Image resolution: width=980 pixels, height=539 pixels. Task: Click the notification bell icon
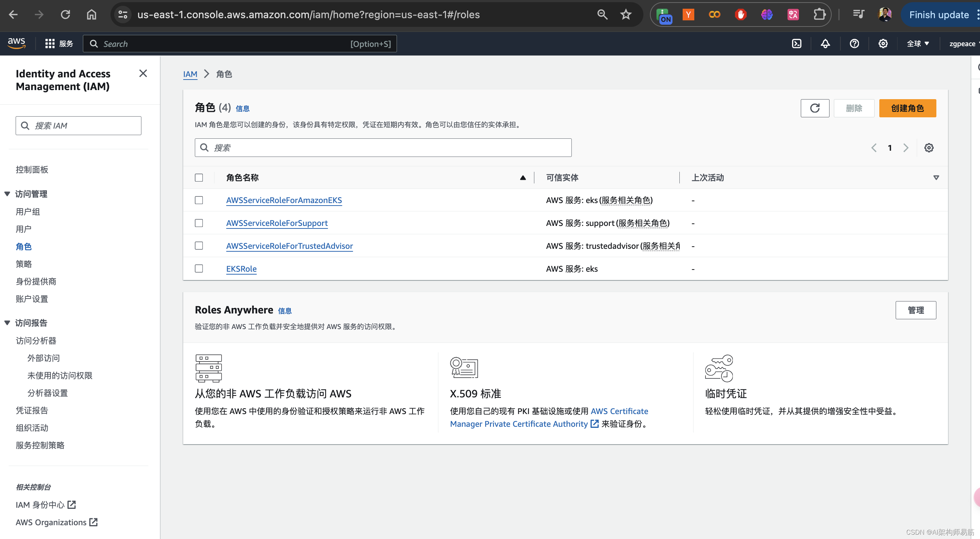825,44
